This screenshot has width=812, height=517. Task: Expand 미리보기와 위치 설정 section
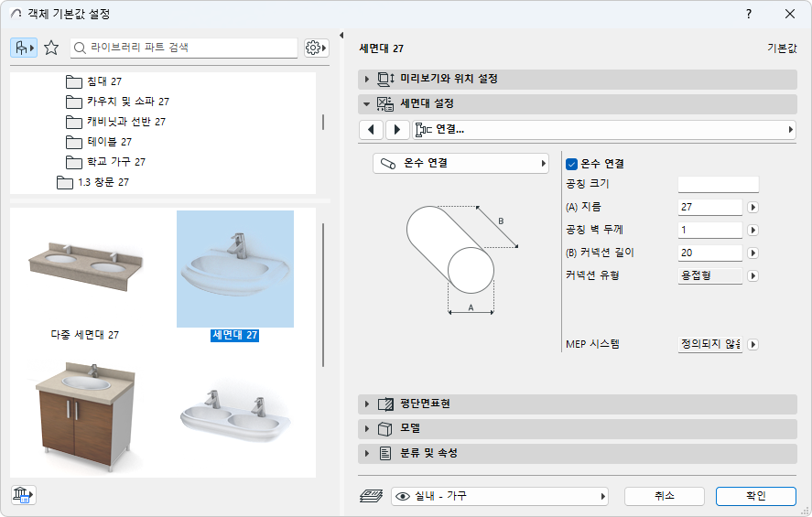(367, 80)
